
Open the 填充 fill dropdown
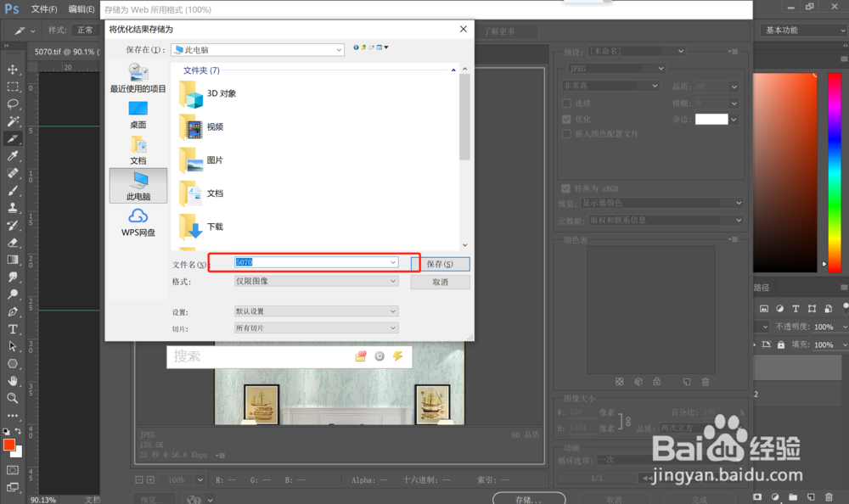[844, 344]
